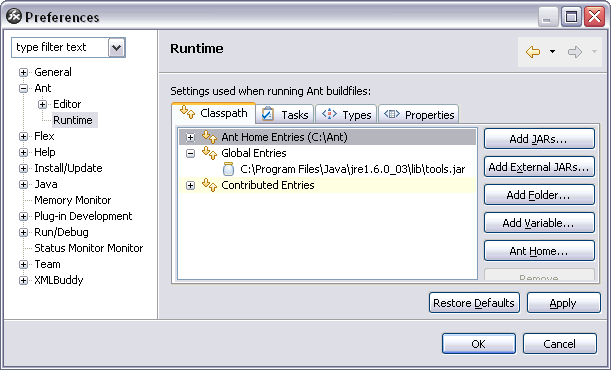Select Memory Monitor in the tree

(x=72, y=200)
